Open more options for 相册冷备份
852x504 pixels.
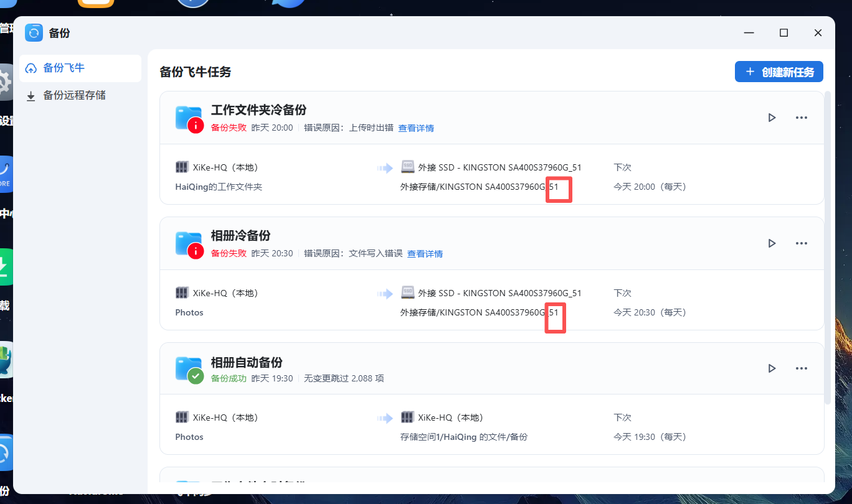point(802,243)
